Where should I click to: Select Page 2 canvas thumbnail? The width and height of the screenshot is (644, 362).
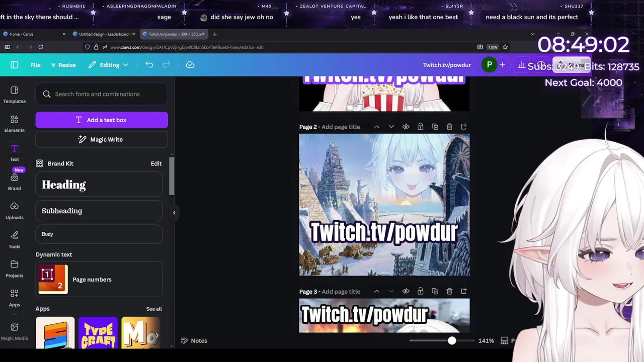pyautogui.click(x=384, y=205)
